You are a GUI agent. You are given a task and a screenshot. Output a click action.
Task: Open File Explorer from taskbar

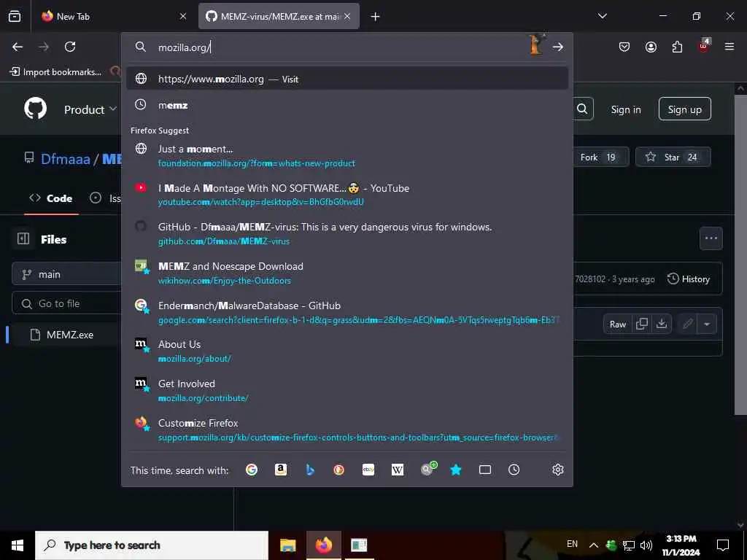[287, 545]
